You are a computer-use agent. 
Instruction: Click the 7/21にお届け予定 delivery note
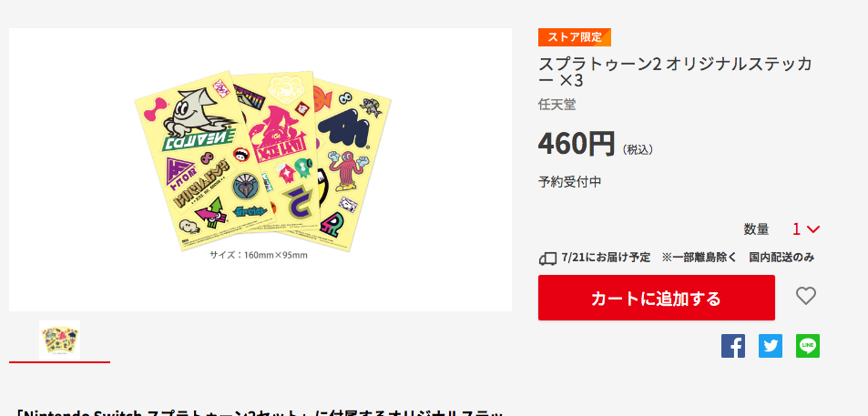(x=606, y=258)
